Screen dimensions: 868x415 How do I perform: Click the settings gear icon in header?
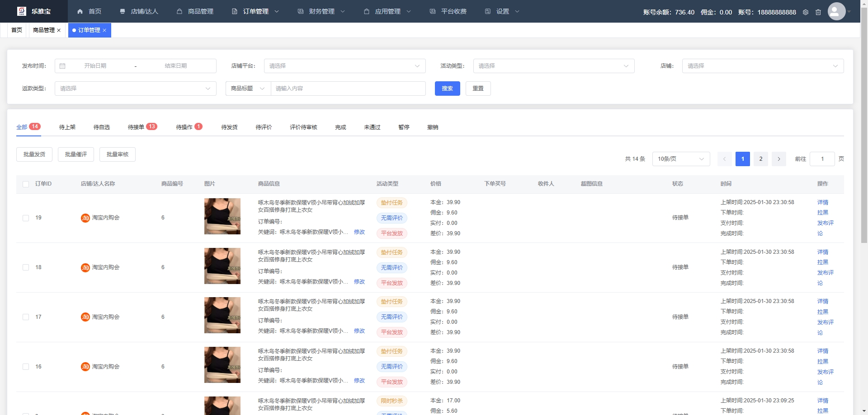(806, 12)
